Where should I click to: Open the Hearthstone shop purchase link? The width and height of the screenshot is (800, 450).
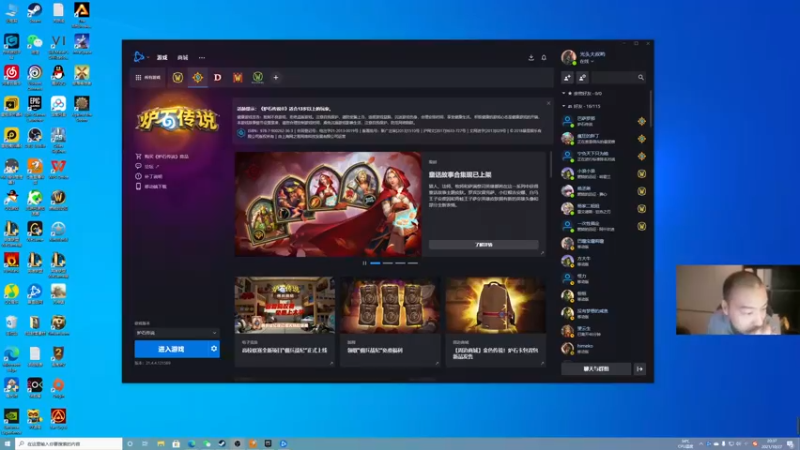[x=162, y=156]
